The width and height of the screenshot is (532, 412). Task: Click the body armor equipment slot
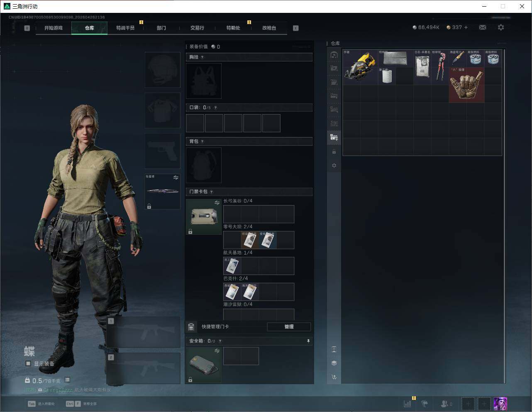[163, 110]
